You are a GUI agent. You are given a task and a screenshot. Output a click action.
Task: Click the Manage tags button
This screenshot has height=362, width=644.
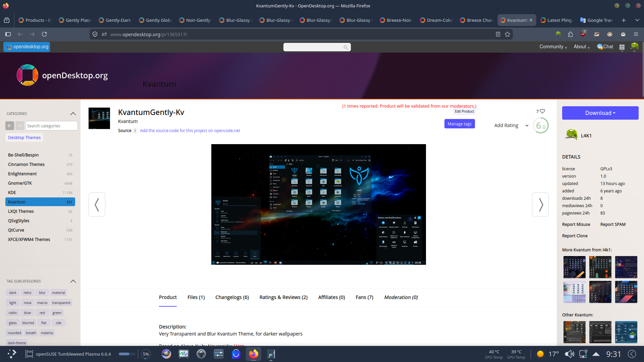click(459, 124)
